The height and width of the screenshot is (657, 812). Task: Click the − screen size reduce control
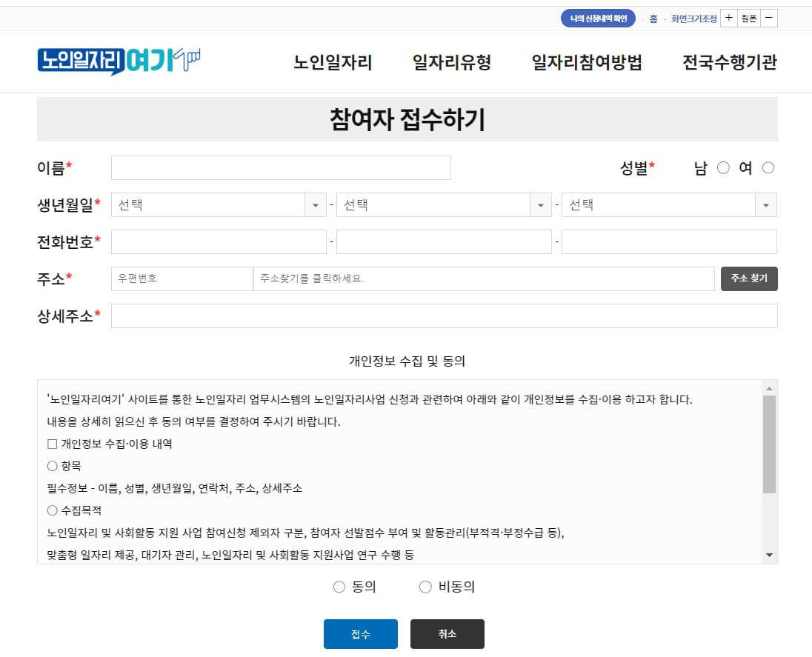tap(768, 17)
